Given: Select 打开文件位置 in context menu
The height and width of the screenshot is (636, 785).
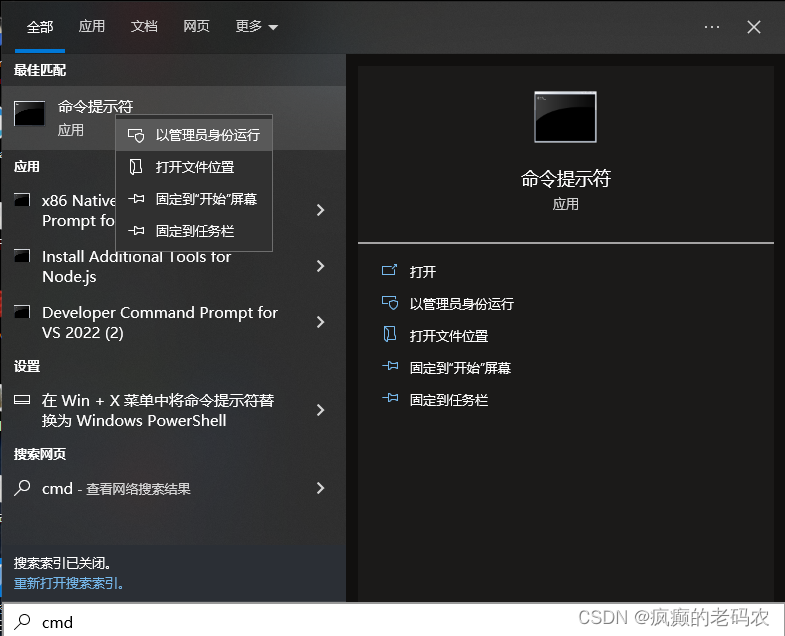Looking at the screenshot, I should tap(194, 167).
